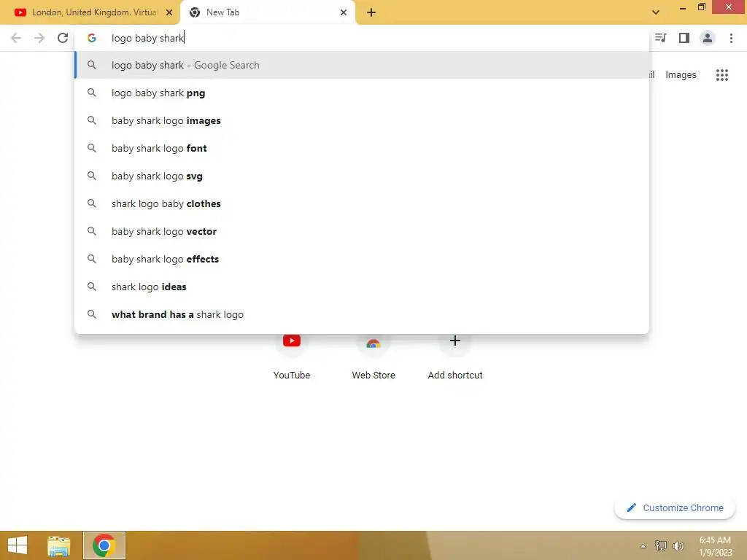Open the Chrome three-dot menu

coord(731,38)
